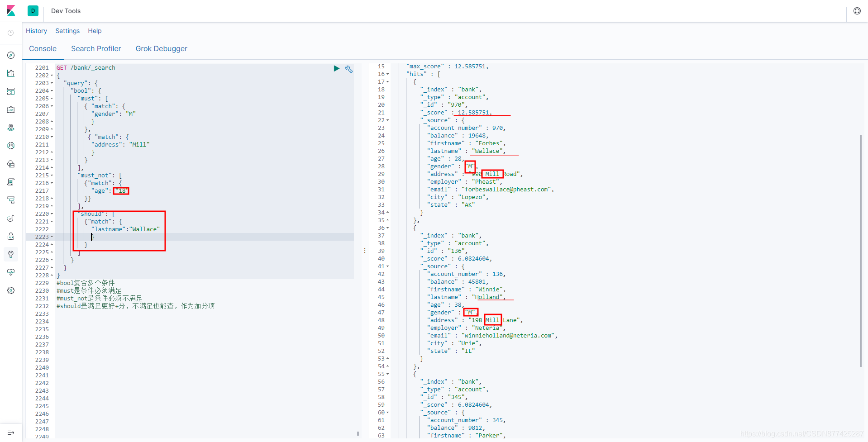Open Uptime from the sidebar
The height and width of the screenshot is (442, 868).
click(11, 218)
